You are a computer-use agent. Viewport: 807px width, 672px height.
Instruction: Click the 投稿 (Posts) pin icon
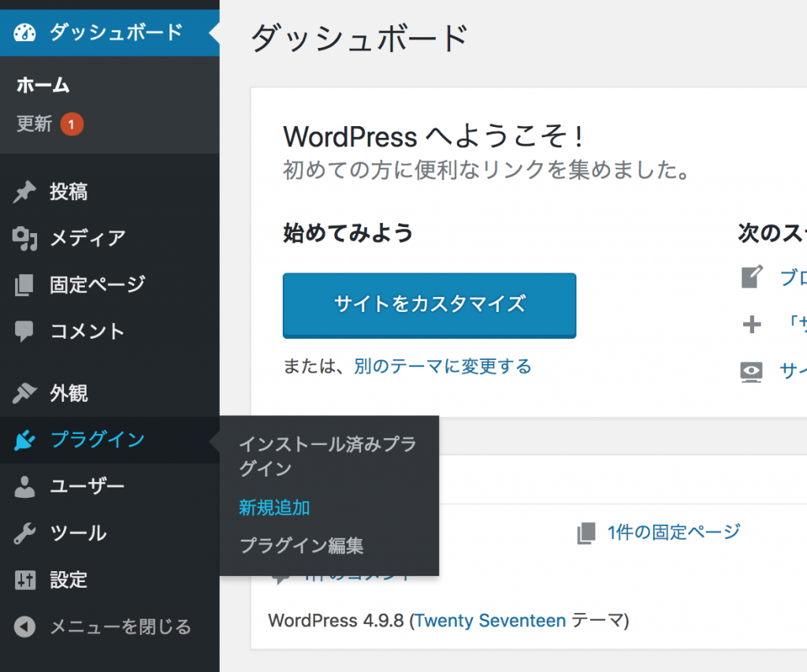(24, 191)
